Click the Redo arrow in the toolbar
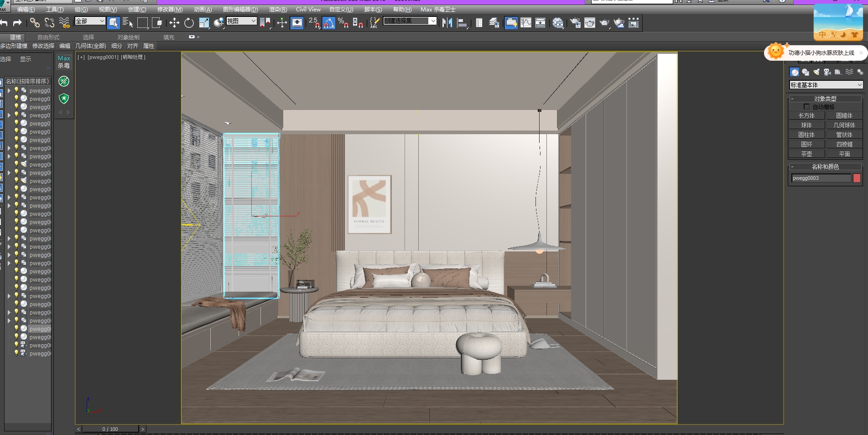Screen dimensions: 868x435 tap(17, 22)
